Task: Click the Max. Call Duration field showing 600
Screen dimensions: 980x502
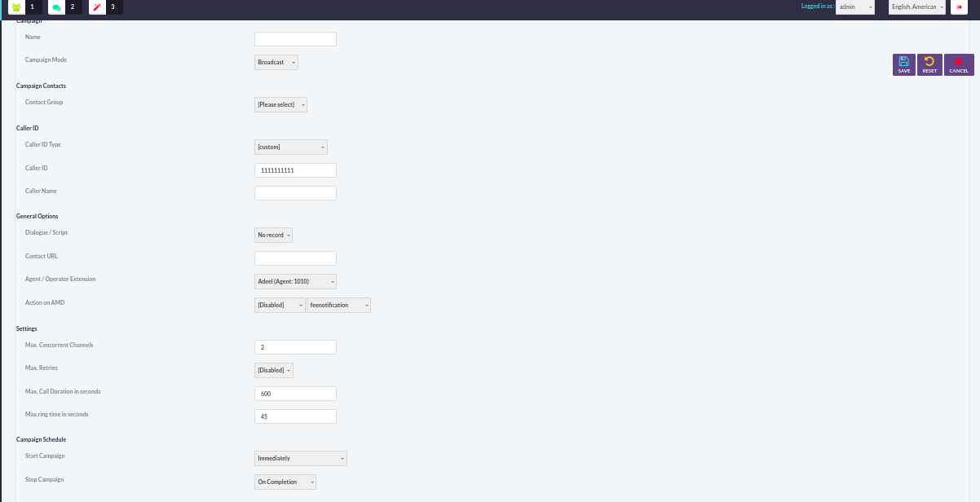Action: point(295,394)
